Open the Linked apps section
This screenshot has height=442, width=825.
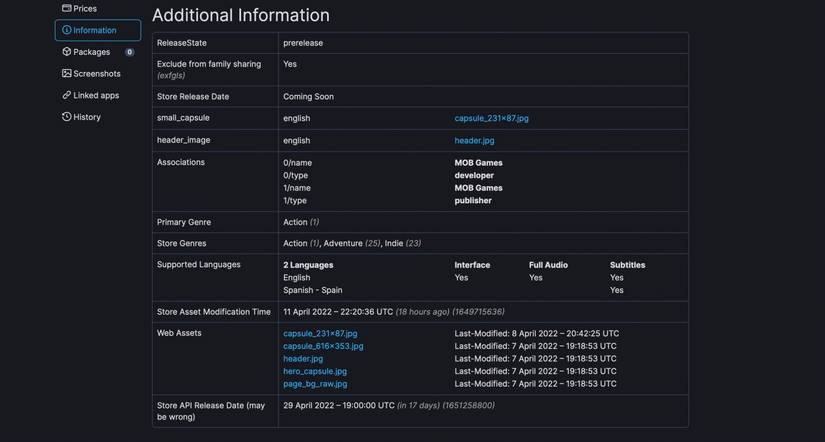click(x=95, y=95)
